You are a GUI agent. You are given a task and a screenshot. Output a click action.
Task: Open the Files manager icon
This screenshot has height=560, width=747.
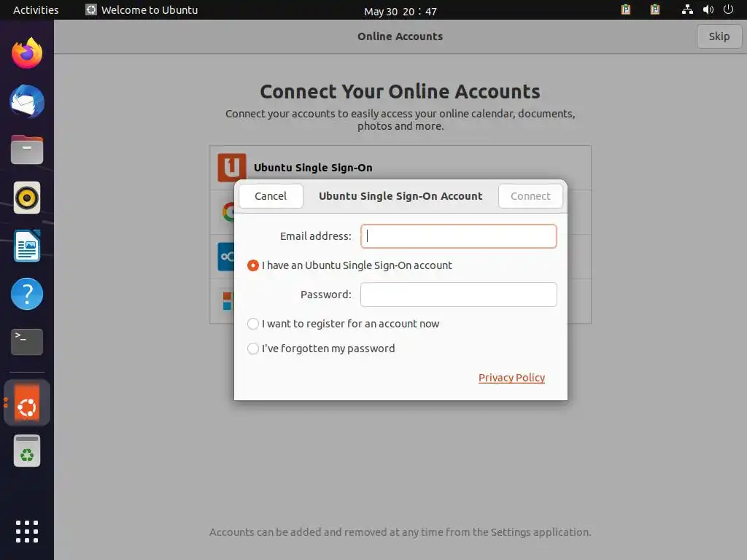coord(27,149)
